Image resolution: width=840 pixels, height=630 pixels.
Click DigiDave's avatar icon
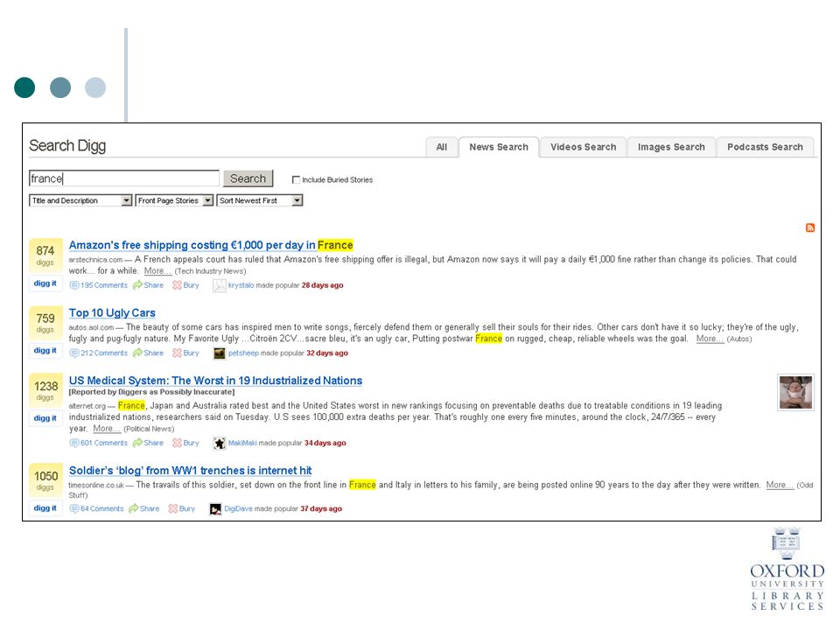pyautogui.click(x=215, y=509)
